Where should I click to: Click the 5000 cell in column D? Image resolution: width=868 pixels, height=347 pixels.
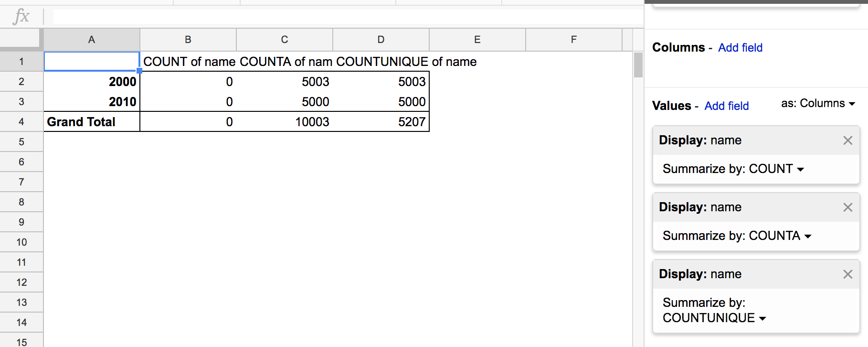pos(381,102)
